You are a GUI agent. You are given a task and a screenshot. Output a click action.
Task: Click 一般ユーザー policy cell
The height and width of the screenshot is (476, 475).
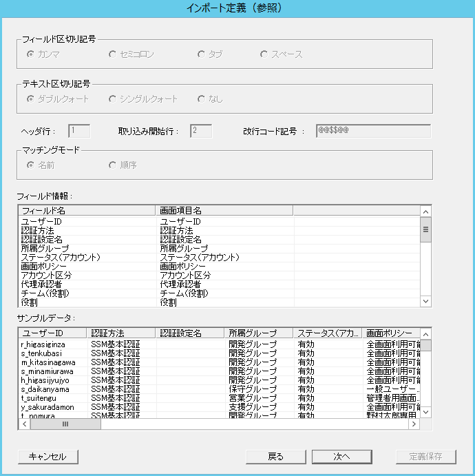[x=393, y=389]
